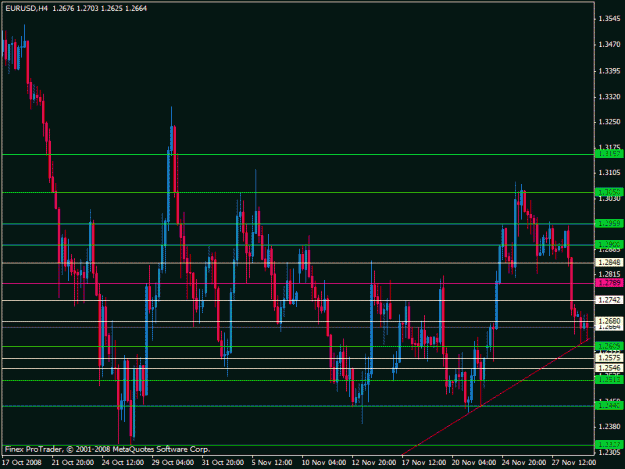Select the 1.3250 price axis label
This screenshot has width=625, height=469.
coord(609,122)
